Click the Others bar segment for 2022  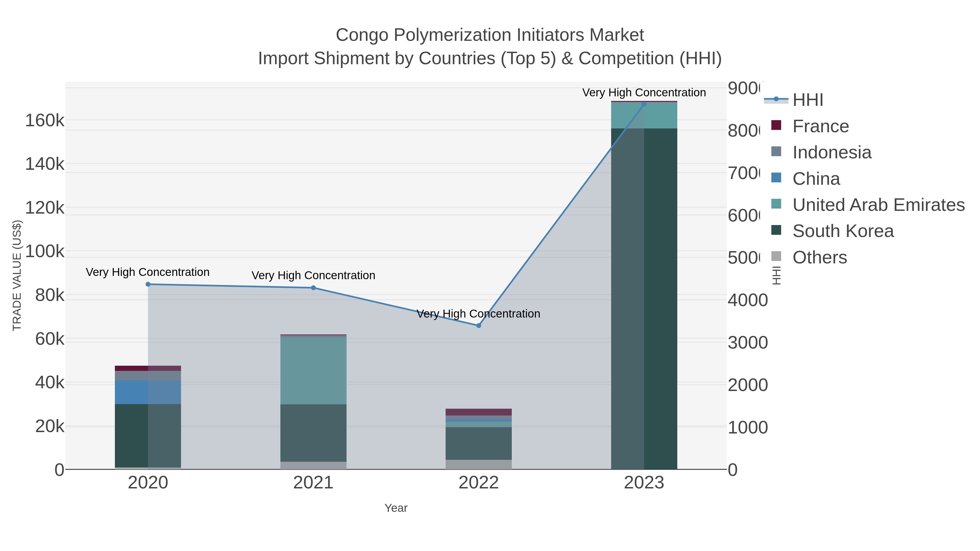point(479,465)
